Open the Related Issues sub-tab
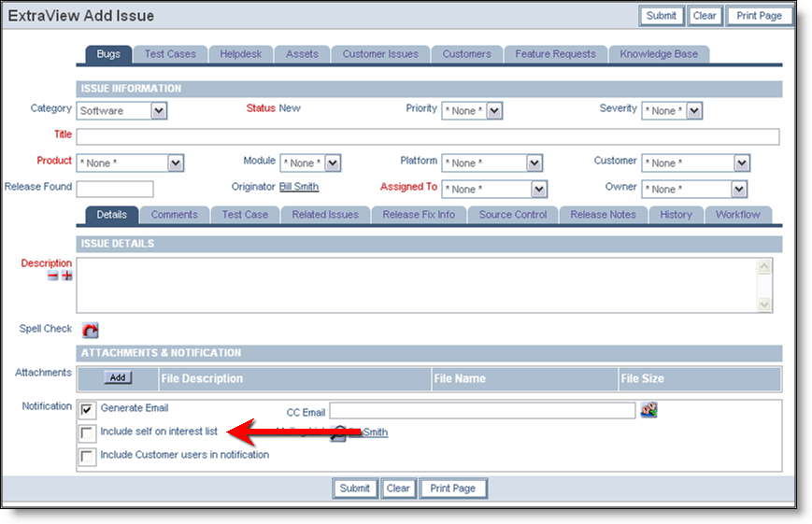 (325, 215)
